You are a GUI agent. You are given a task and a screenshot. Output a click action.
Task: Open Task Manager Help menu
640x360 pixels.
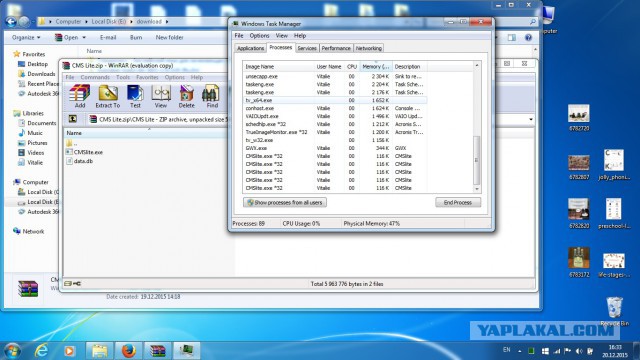click(300, 36)
